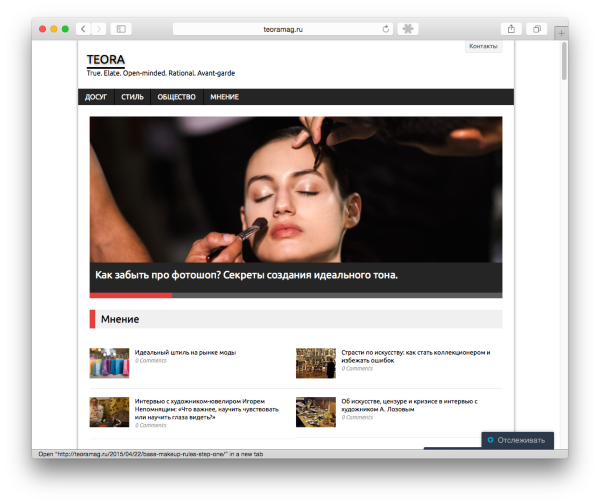This screenshot has height=504, width=600.
Task: Go forward with Safari's forward arrow
Action: (99, 29)
